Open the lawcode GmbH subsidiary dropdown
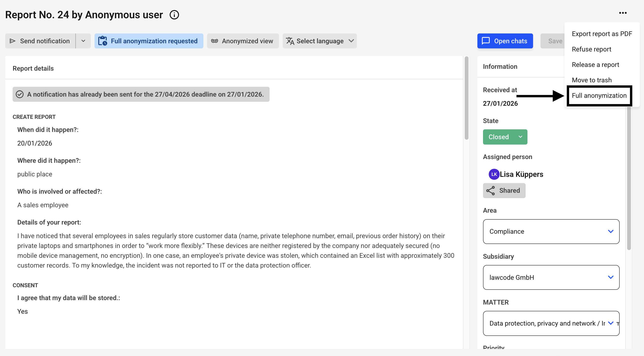Screen dimensions: 644x356 (551, 278)
